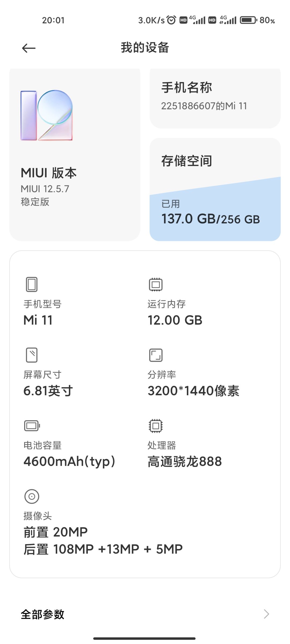
Task: Tap the 高通骁龙888 processor value
Action: 185,462
